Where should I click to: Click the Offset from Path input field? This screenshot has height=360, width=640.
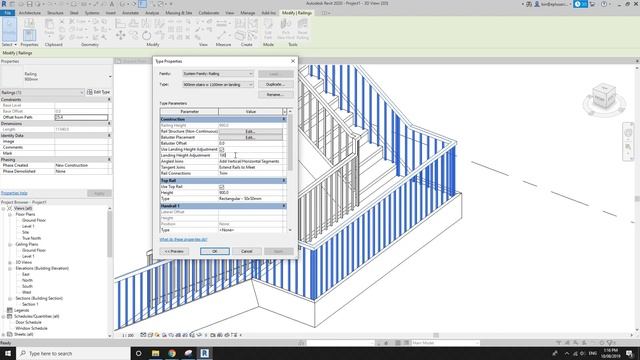pos(82,117)
